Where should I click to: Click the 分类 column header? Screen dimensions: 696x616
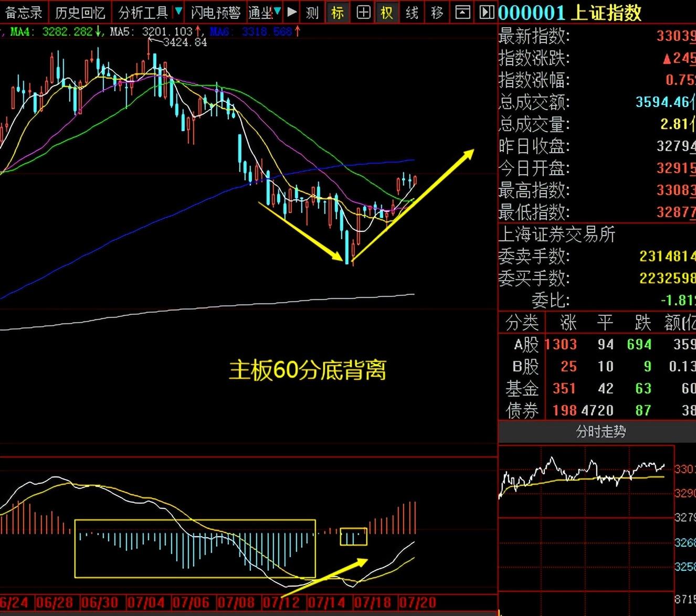(x=522, y=323)
